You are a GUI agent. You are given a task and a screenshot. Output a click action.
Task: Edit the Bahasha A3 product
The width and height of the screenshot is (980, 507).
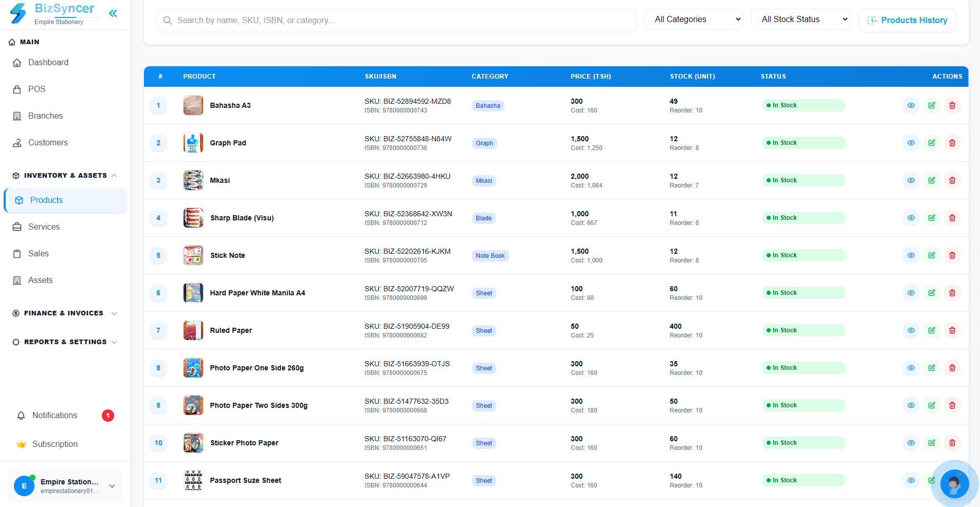pos(931,105)
